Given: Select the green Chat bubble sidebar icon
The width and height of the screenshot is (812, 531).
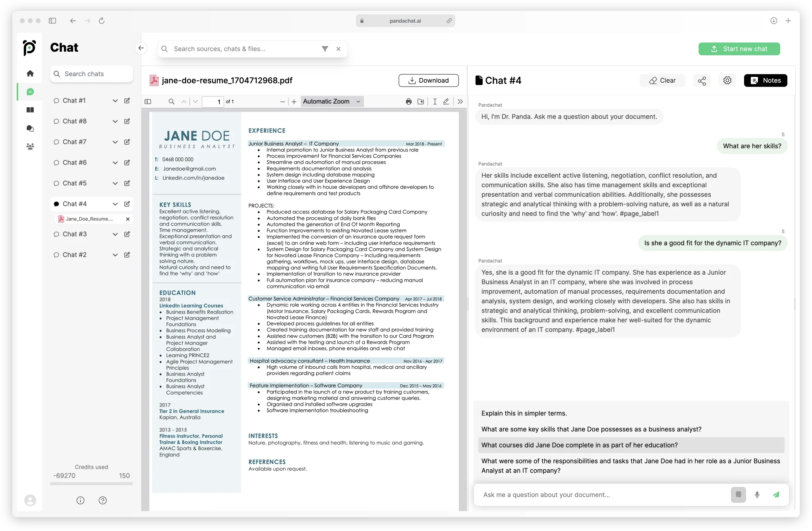Looking at the screenshot, I should click(x=30, y=92).
